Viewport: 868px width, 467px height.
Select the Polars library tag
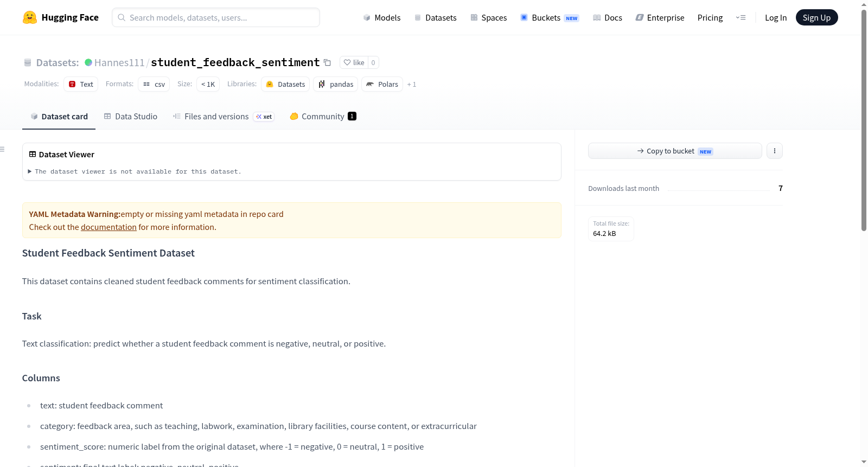point(382,84)
